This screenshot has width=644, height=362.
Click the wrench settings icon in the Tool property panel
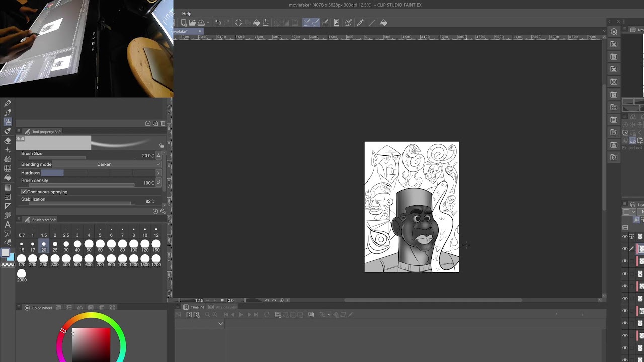click(x=163, y=211)
